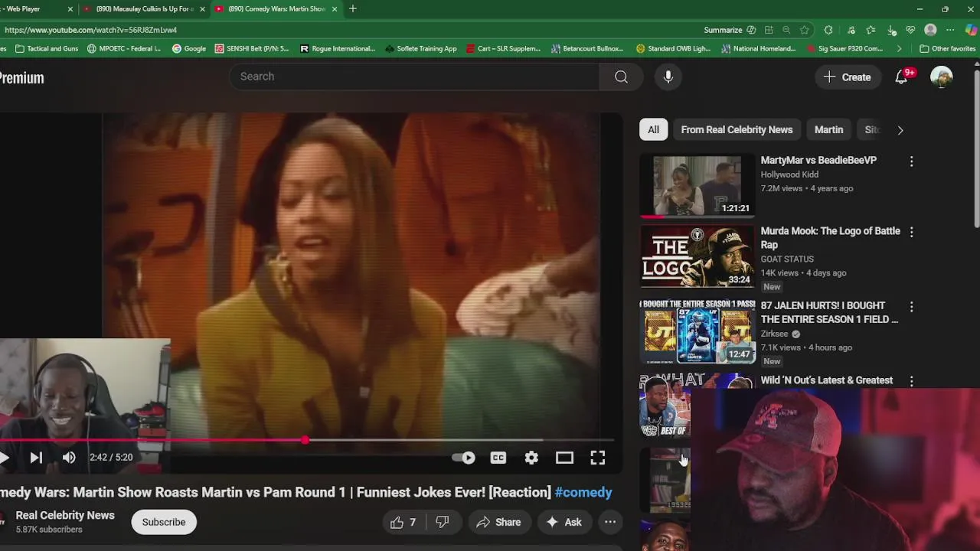
Task: Open options for Wild 'N Out video
Action: pos(911,381)
